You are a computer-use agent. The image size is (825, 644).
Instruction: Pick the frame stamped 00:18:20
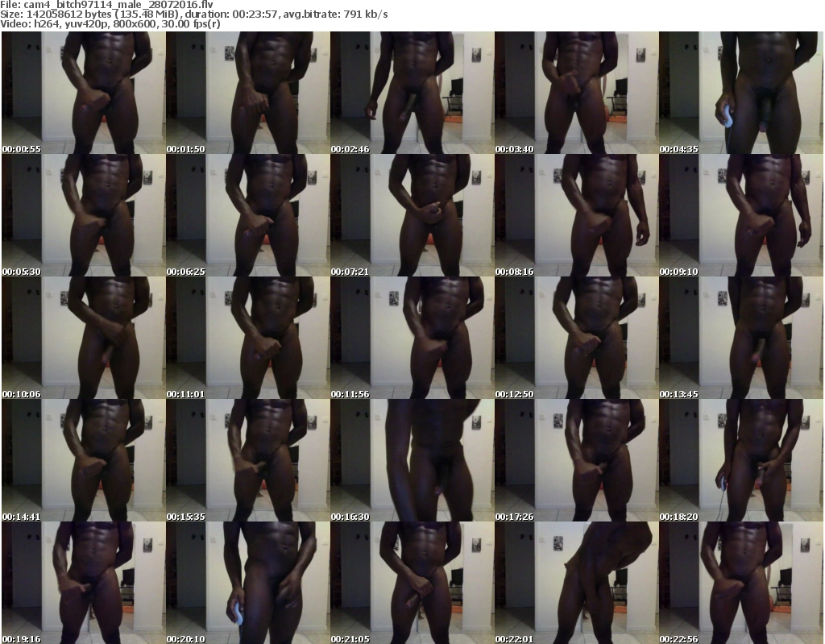(741, 460)
